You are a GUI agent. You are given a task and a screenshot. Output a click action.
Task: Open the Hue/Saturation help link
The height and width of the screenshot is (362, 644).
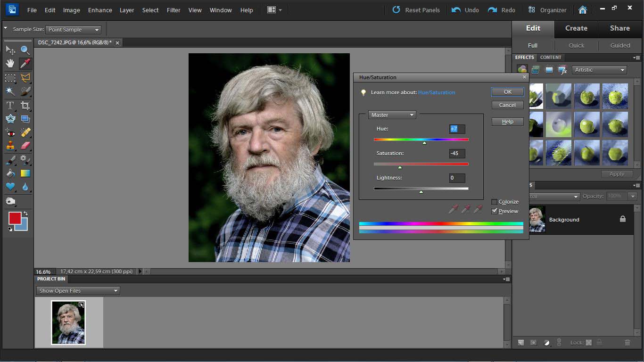click(436, 92)
